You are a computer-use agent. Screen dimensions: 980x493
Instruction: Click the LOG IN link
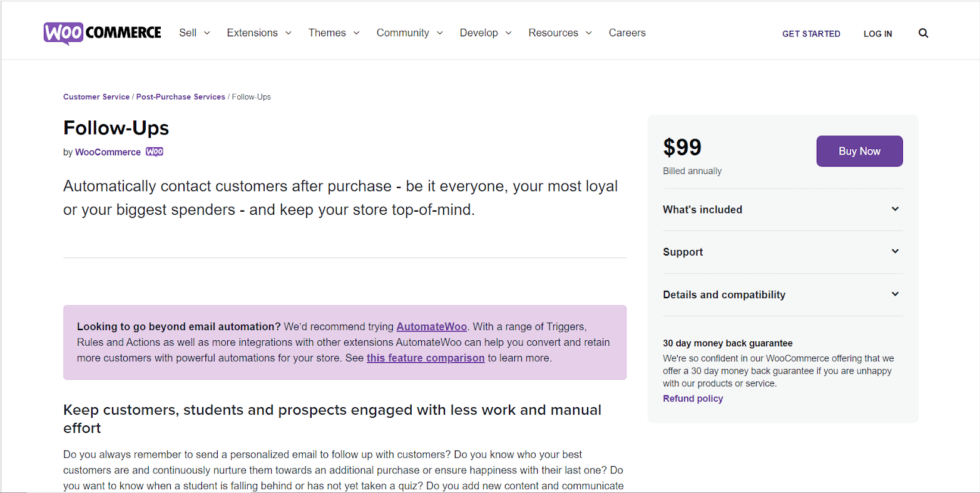[x=878, y=34]
